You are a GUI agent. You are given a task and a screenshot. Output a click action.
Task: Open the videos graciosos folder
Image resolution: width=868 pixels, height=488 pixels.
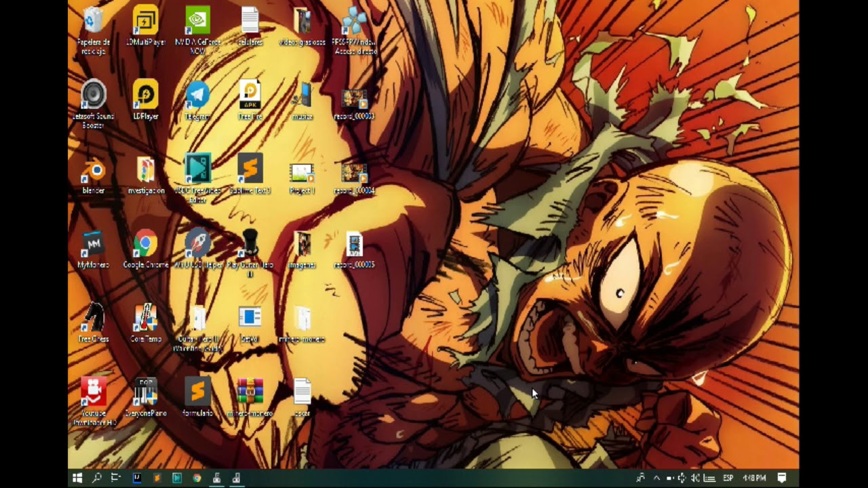(302, 27)
